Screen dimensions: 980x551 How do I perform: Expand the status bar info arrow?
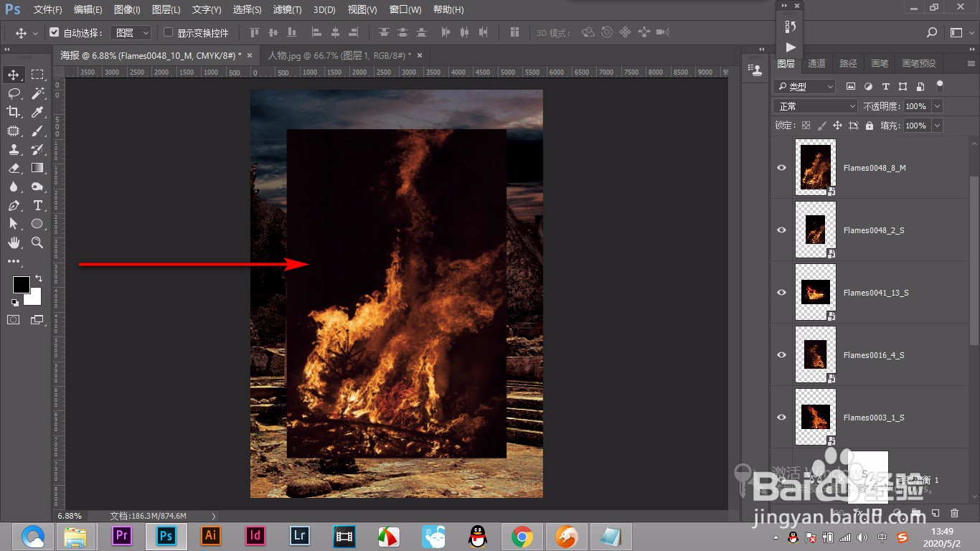click(x=214, y=516)
